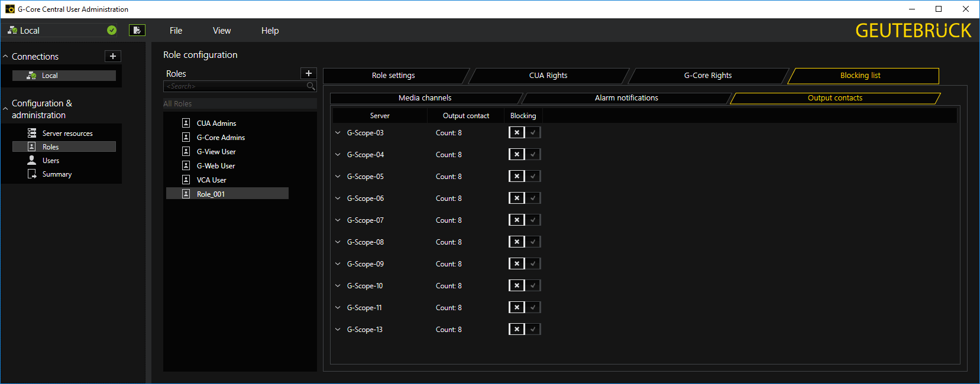980x384 pixels.
Task: Click the Role_001 role icon
Action: coord(186,194)
